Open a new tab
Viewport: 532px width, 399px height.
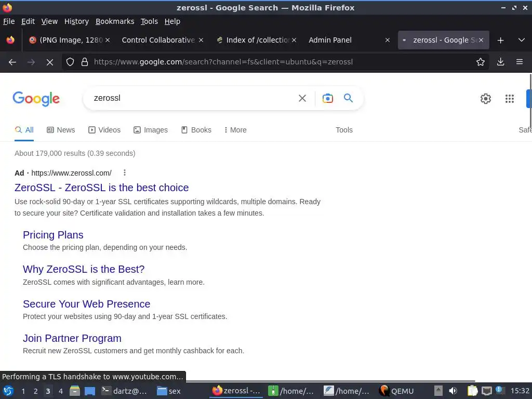pyautogui.click(x=500, y=41)
